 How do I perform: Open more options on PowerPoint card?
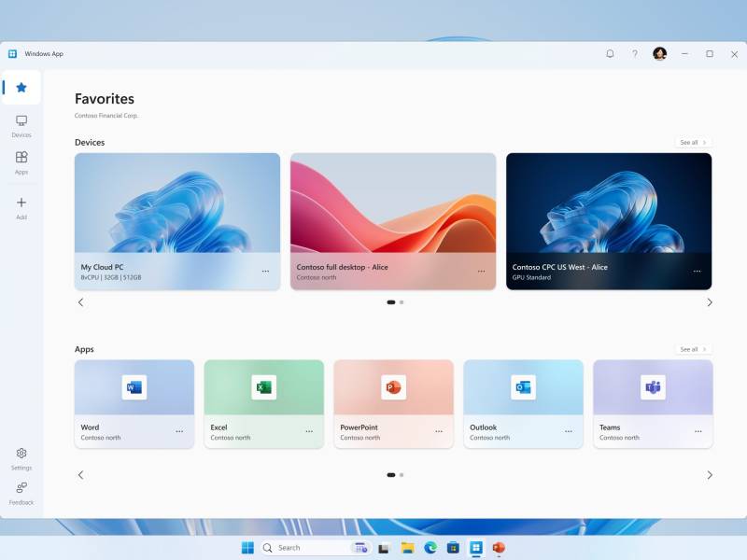tap(439, 431)
